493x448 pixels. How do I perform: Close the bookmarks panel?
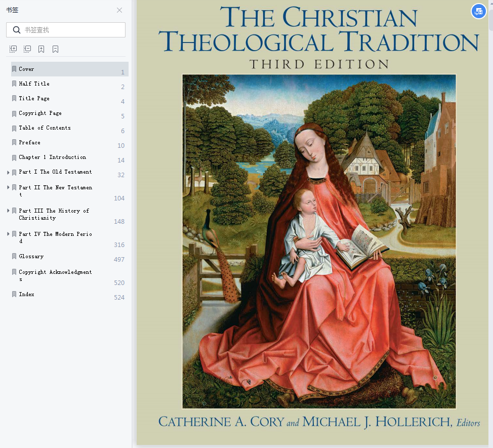point(119,10)
